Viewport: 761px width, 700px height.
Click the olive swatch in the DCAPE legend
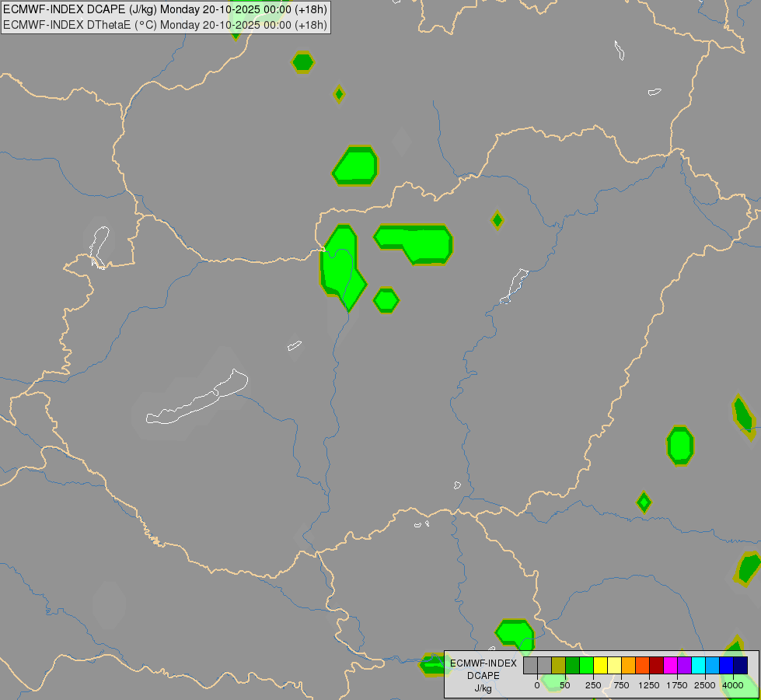[559, 665]
